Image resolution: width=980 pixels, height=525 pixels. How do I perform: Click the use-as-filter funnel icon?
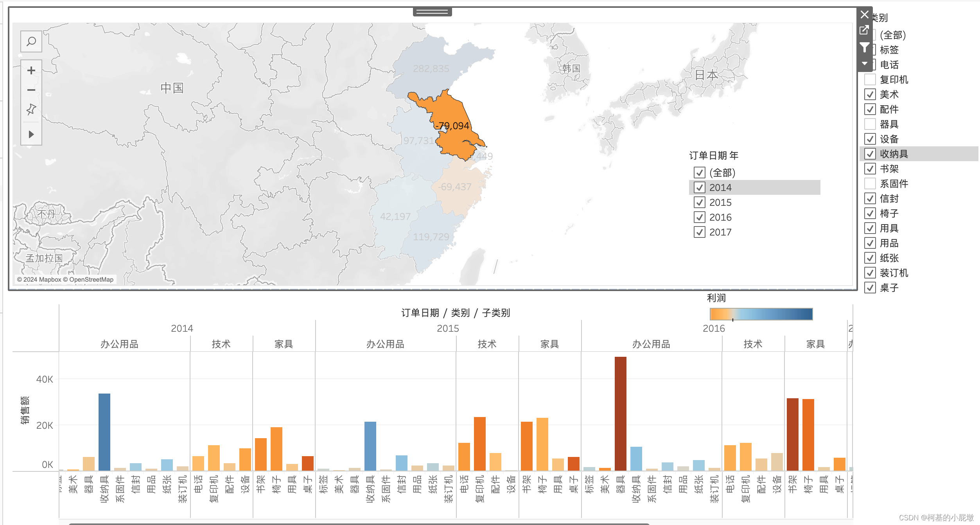pos(864,48)
